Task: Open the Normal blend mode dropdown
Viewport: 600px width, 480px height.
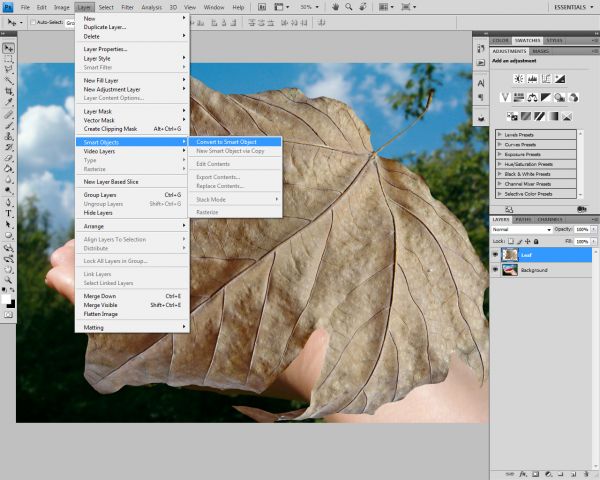Action: click(x=522, y=229)
